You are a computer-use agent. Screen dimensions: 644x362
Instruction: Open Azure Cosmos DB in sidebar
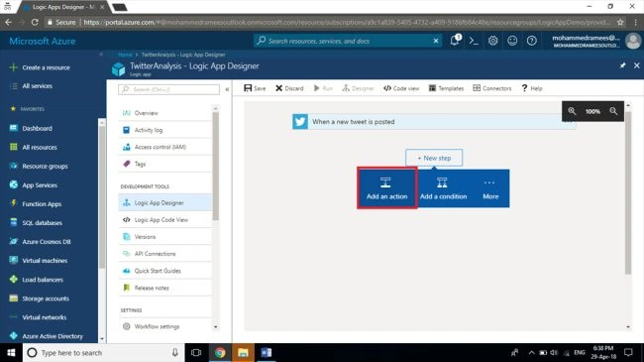(41, 241)
